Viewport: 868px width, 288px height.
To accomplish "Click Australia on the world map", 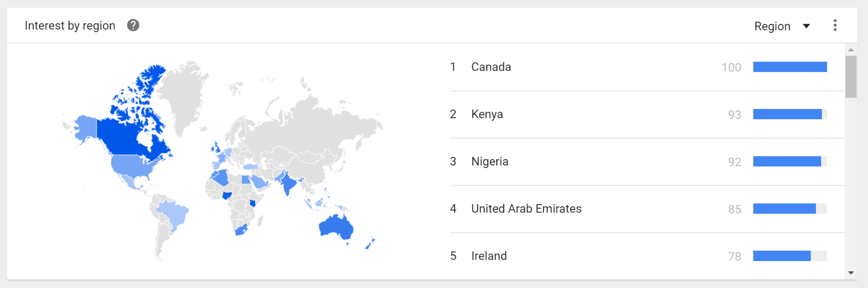I will 337,227.
